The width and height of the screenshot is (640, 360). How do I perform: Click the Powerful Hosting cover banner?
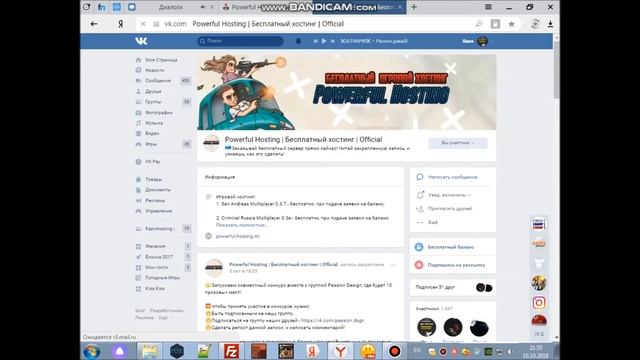(x=347, y=92)
